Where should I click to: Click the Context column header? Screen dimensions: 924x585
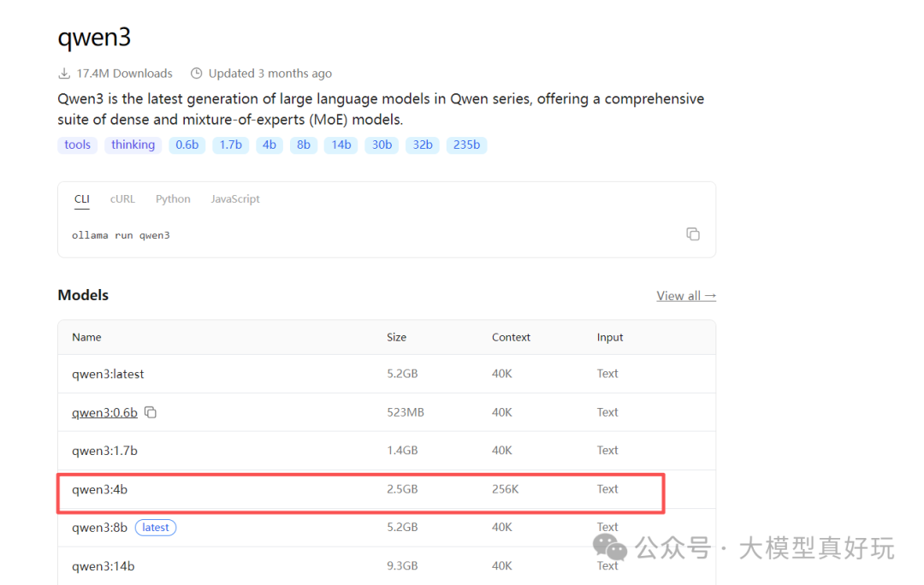[x=511, y=337]
